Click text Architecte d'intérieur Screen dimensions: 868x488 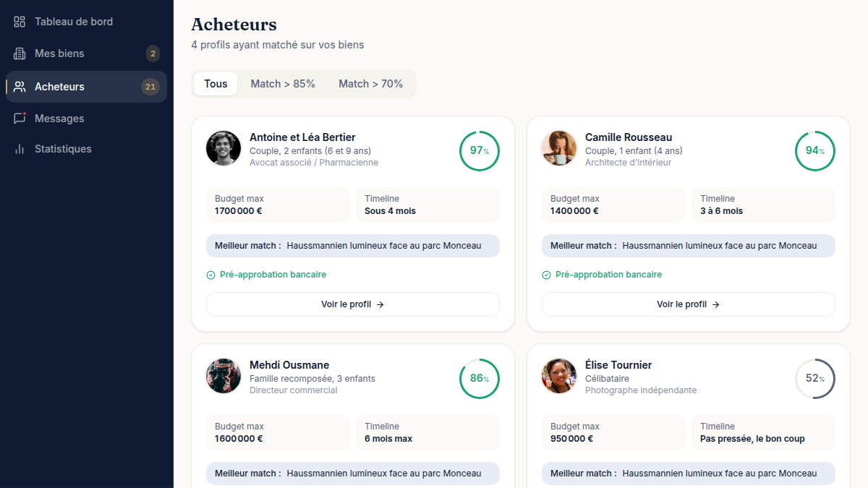(628, 163)
